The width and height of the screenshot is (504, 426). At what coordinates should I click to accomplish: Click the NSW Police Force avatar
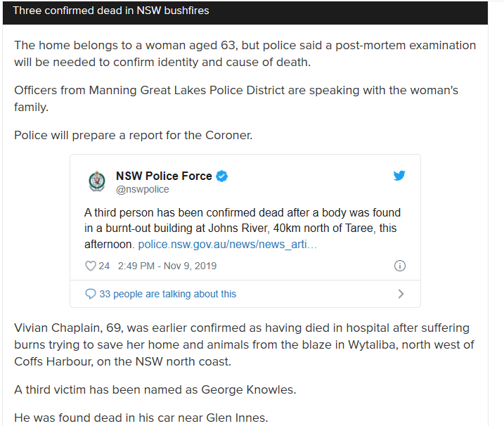pyautogui.click(x=97, y=181)
